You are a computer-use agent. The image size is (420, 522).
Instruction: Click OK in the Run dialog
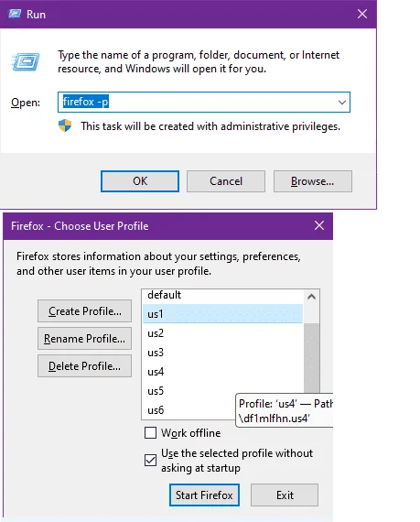point(140,181)
